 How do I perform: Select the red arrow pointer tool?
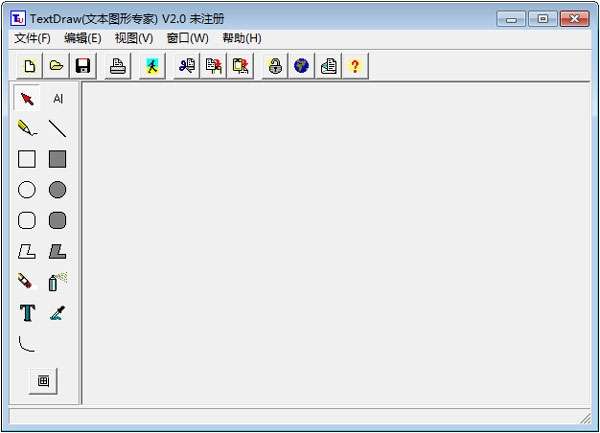pyautogui.click(x=27, y=98)
